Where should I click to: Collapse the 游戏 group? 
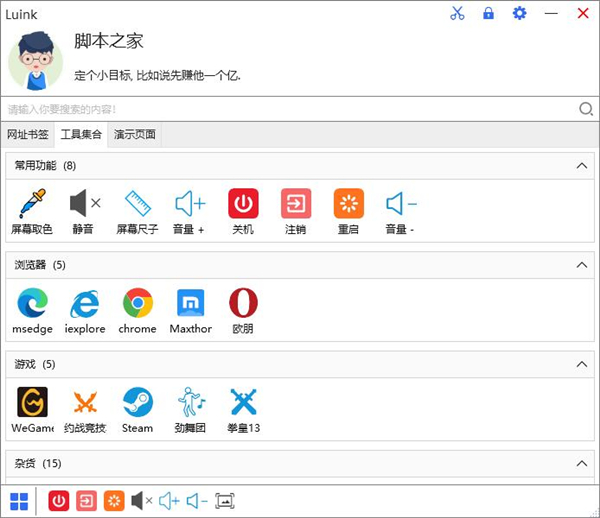tap(581, 364)
